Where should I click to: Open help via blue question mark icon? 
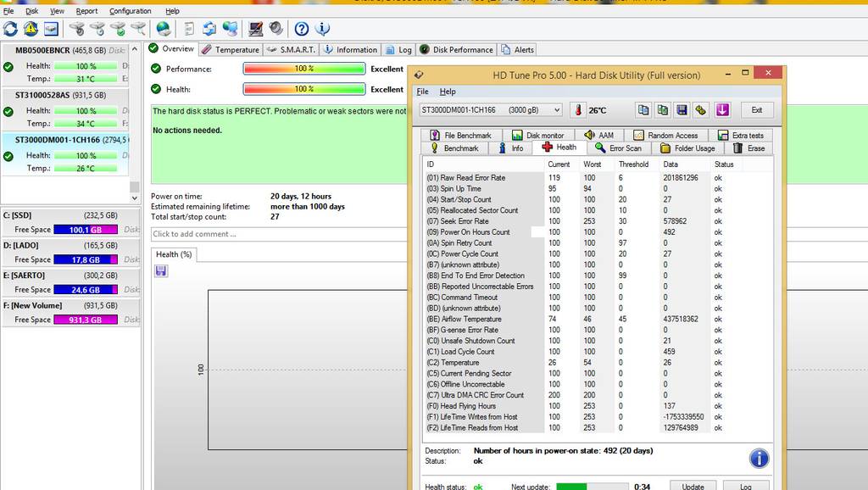click(301, 30)
